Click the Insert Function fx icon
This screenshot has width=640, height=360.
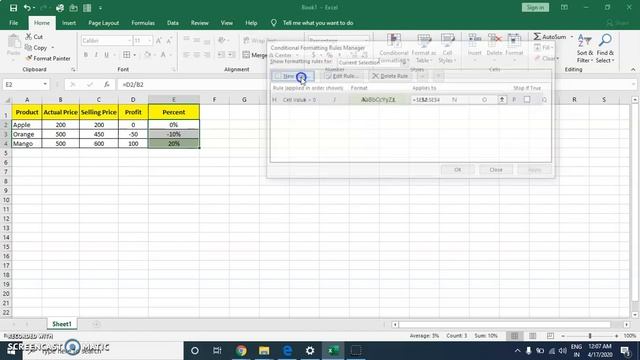pyautogui.click(x=107, y=84)
